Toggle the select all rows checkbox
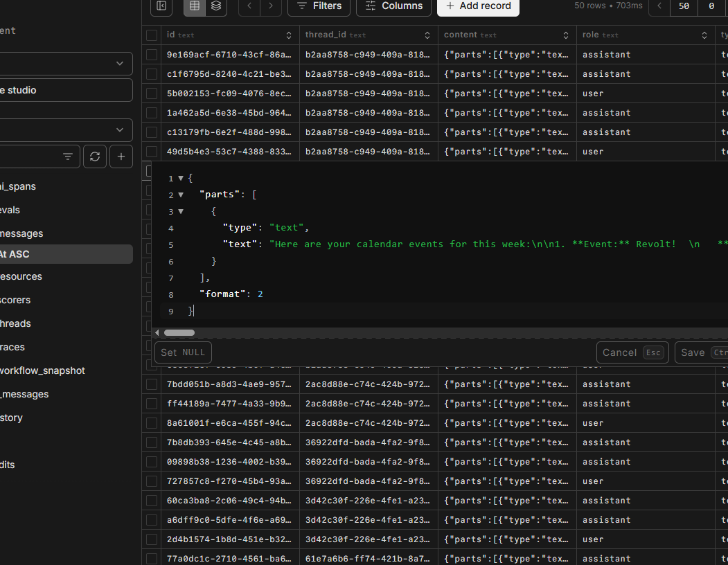The height and width of the screenshot is (565, 728). [151, 35]
